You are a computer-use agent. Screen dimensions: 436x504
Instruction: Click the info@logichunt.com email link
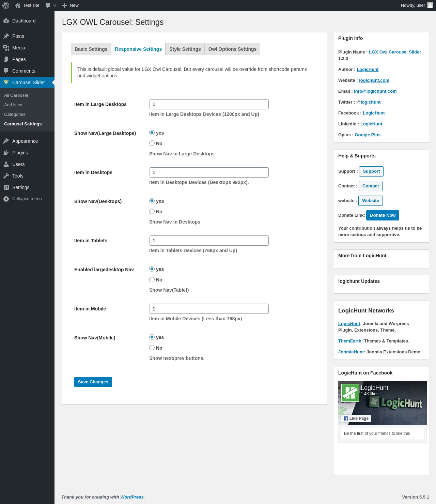coord(375,91)
